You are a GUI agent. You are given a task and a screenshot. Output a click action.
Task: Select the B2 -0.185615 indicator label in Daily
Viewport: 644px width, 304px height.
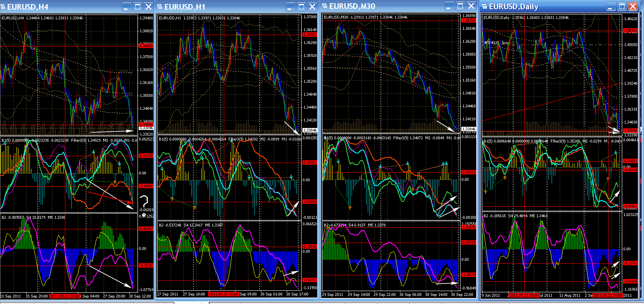click(495, 216)
